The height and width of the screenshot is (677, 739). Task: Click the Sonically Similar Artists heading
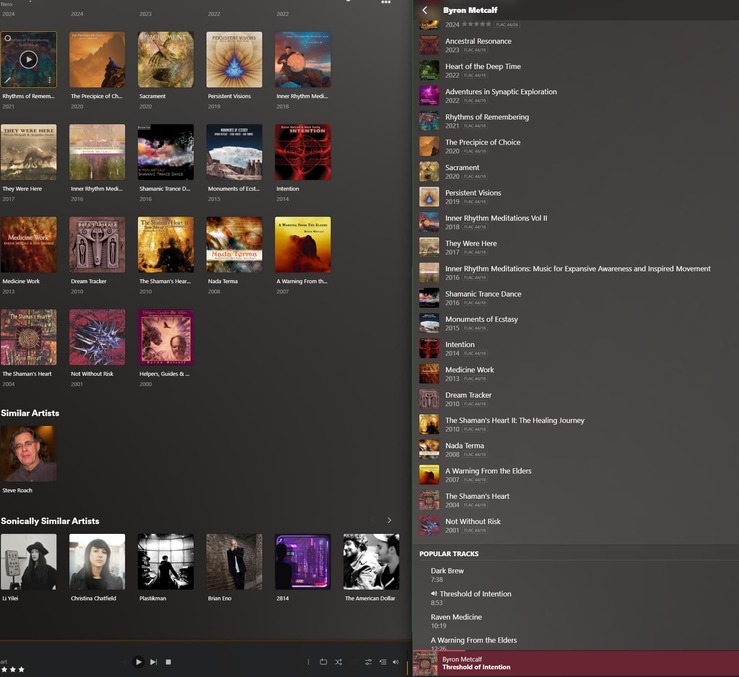(50, 521)
